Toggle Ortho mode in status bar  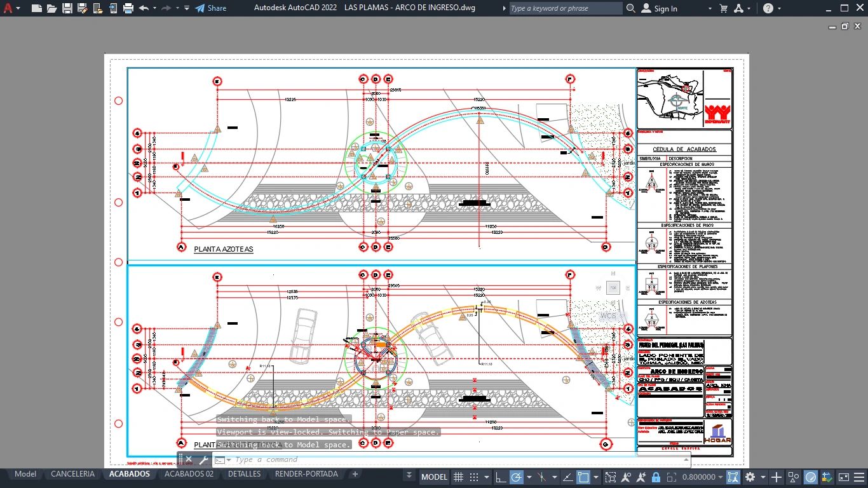click(x=501, y=477)
